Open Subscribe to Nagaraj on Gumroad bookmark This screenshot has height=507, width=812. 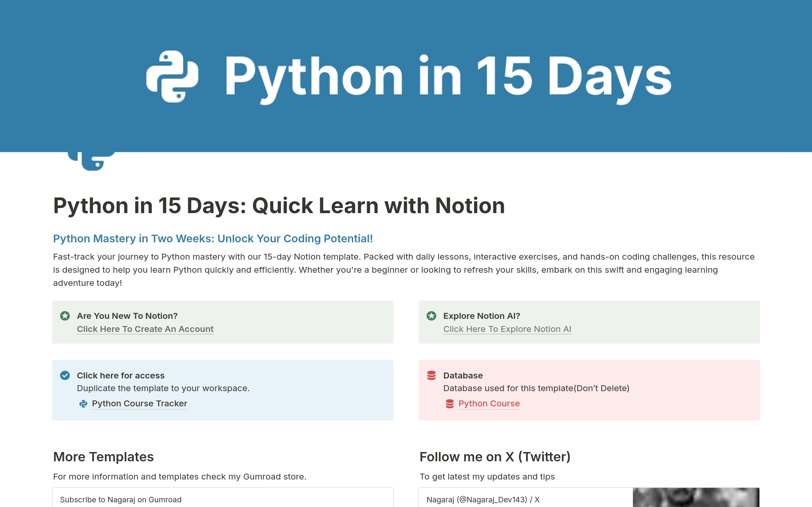[x=121, y=499]
